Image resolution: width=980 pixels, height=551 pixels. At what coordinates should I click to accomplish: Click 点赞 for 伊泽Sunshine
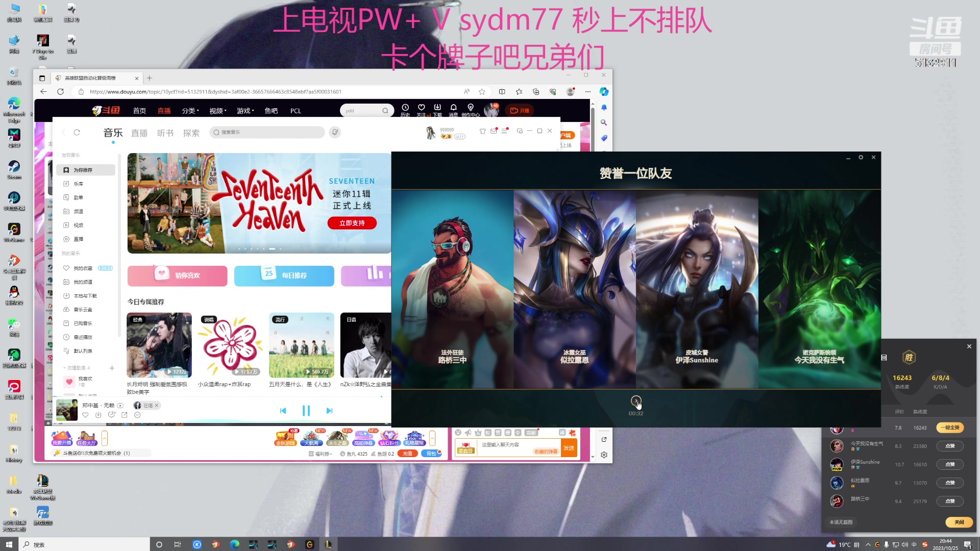tap(950, 464)
